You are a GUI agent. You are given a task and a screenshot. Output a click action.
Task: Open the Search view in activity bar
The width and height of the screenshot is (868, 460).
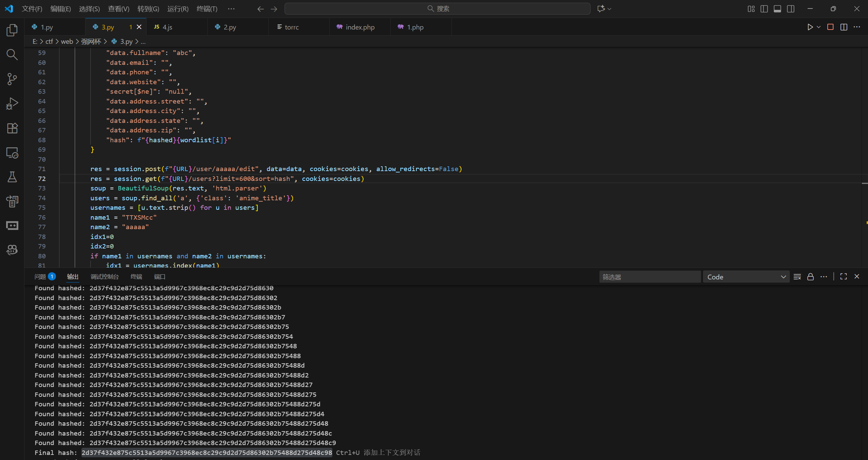pos(12,55)
